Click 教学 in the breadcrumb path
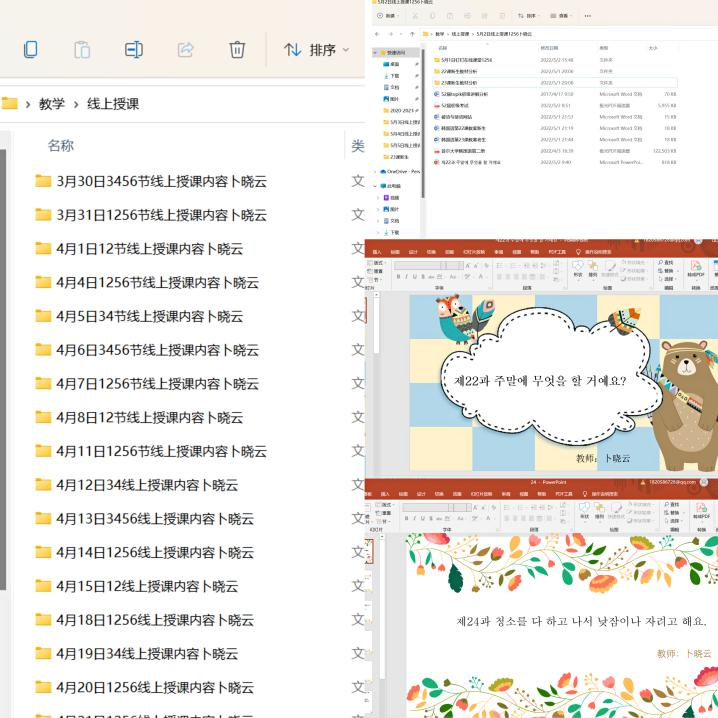Screen dimensions: 718x718 pos(52,103)
